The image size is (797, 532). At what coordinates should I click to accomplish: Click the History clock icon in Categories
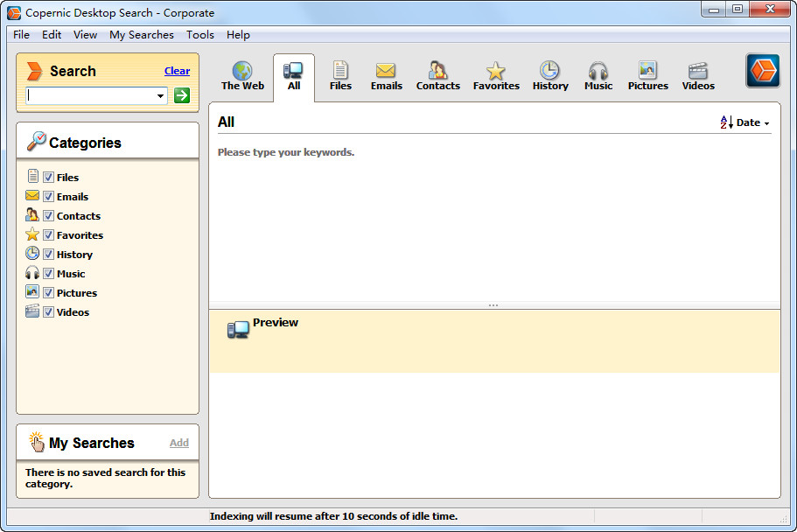32,253
